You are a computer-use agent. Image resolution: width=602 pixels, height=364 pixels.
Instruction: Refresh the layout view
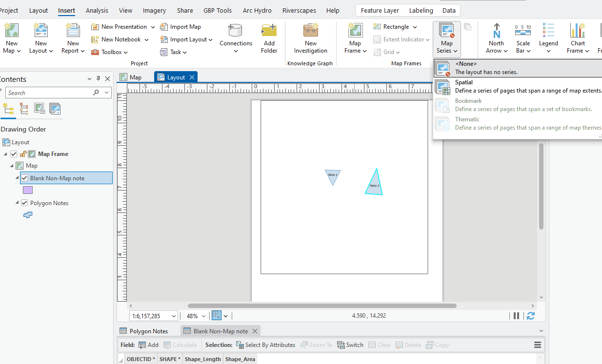[530, 316]
